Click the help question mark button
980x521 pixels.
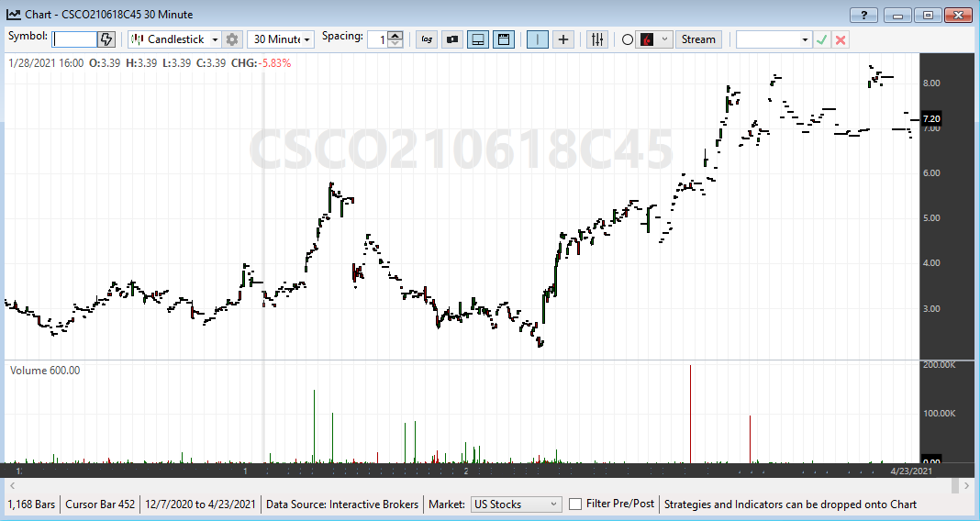pyautogui.click(x=863, y=15)
